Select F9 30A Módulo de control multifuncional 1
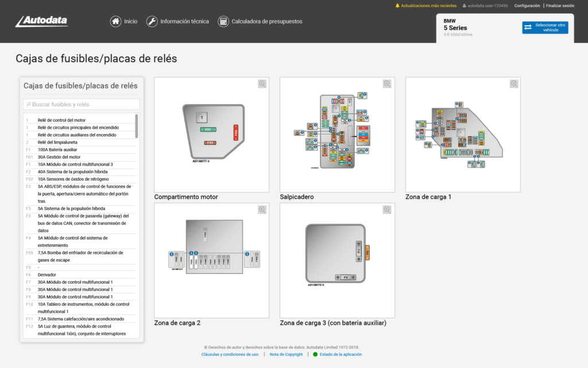588x368 pixels. [x=80, y=297]
